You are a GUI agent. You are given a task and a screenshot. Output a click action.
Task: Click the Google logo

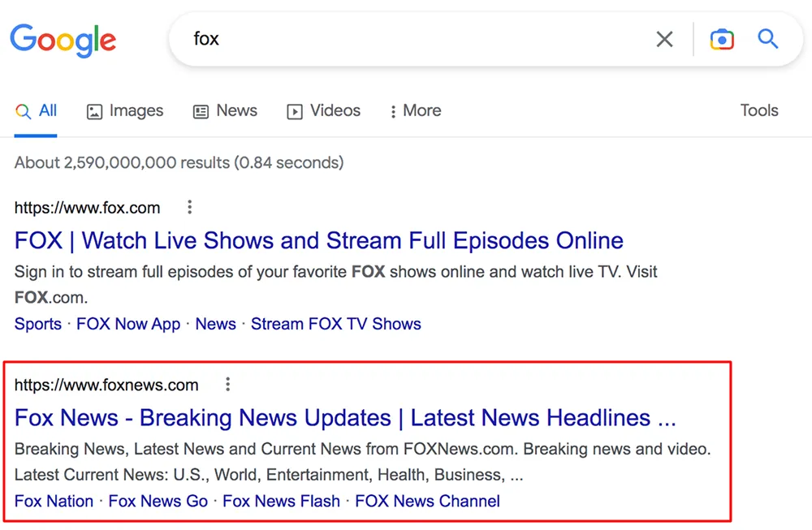coord(63,41)
